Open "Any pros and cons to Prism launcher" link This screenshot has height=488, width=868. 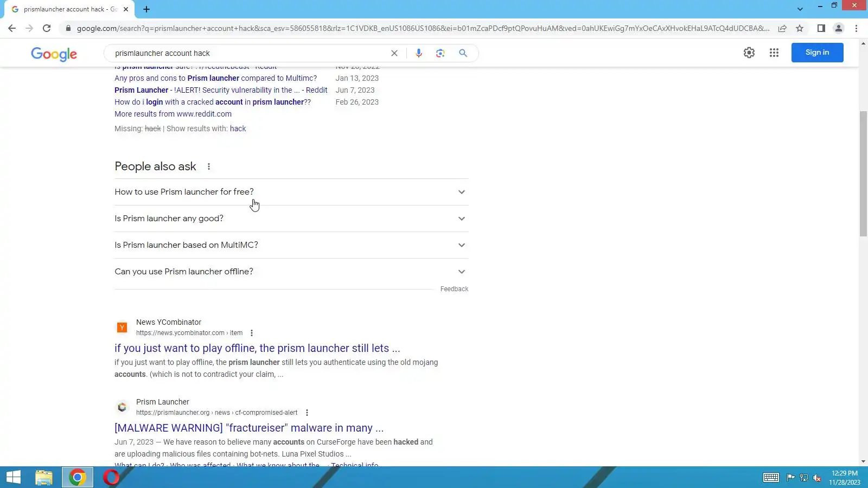click(215, 78)
